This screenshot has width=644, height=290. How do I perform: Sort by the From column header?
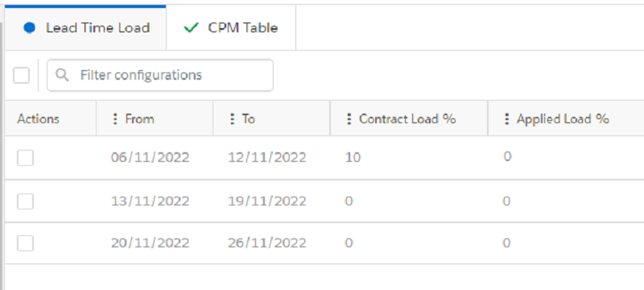tap(139, 119)
